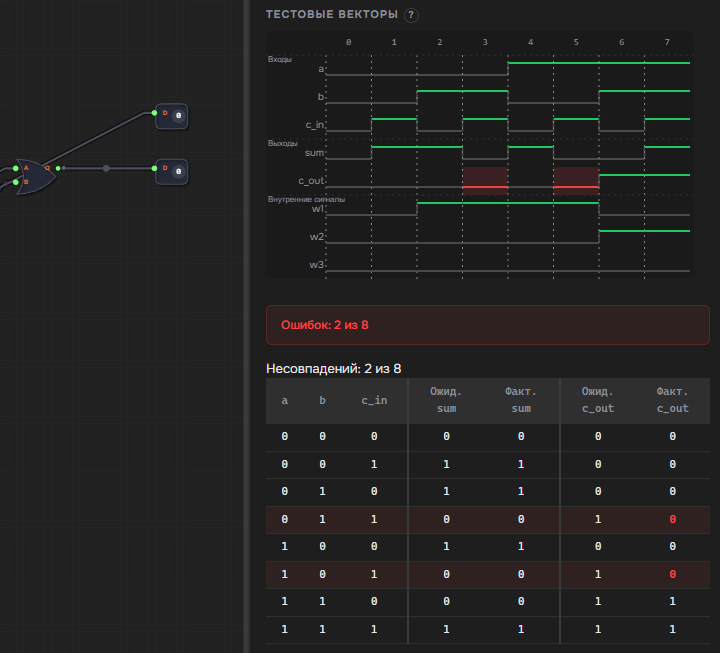Image resolution: width=720 pixels, height=653 pixels.
Task: Click the OR gate input pin A
Action: [16, 169]
